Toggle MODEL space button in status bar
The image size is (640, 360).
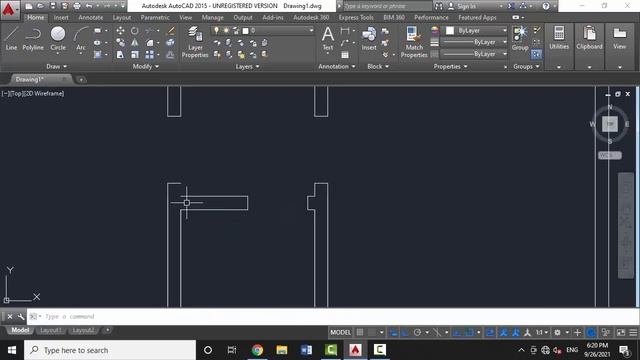click(340, 333)
